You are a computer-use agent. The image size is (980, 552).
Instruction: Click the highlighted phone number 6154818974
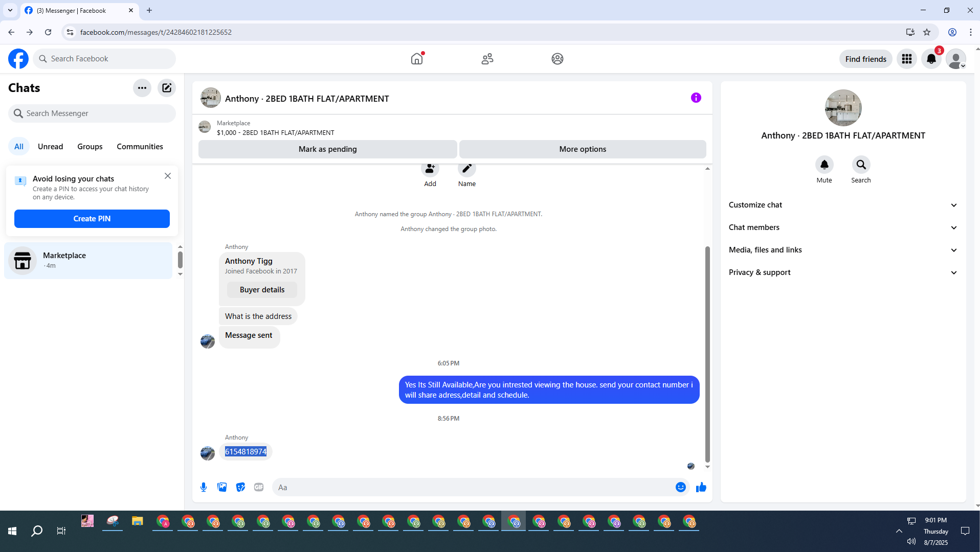[x=246, y=452]
